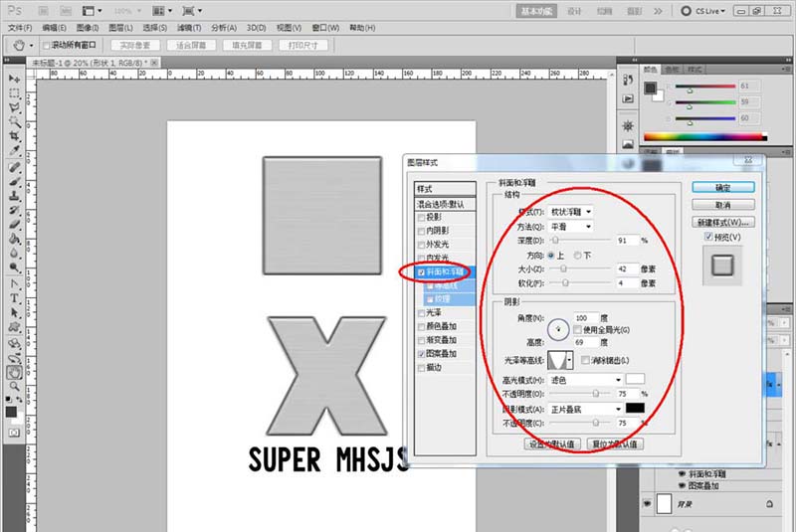Enable the 渐变叠加 gradient overlay checkbox
796x532 pixels.
(421, 340)
